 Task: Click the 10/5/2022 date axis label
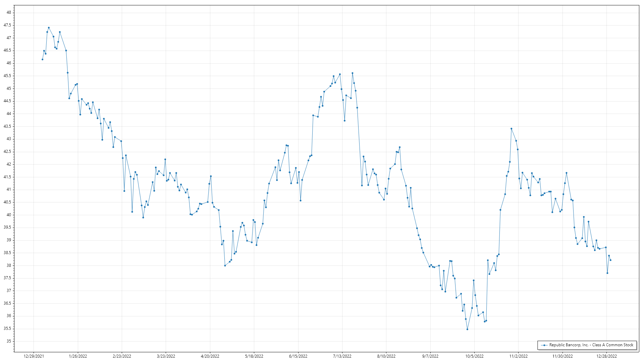click(x=474, y=356)
